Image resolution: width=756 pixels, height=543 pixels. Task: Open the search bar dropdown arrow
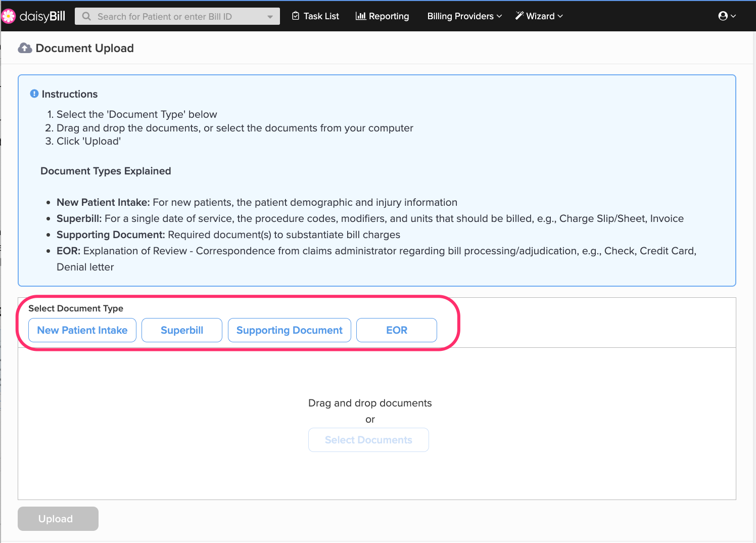(x=270, y=17)
